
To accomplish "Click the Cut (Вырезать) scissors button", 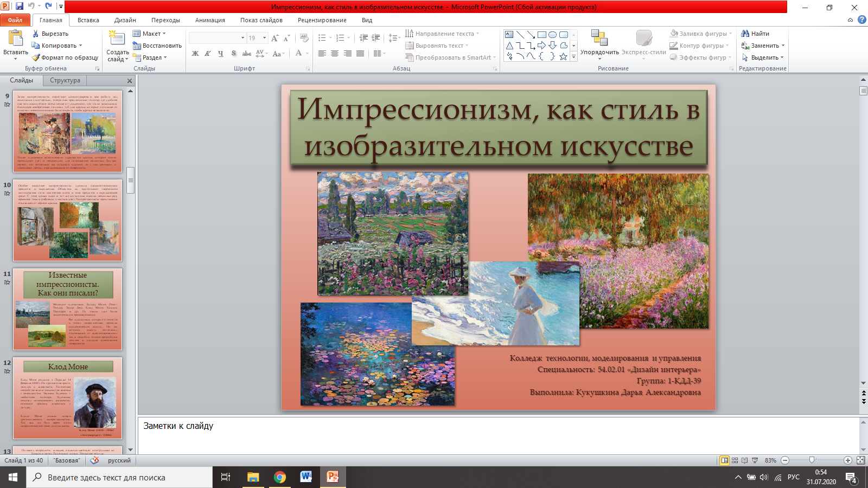I will 50,34.
